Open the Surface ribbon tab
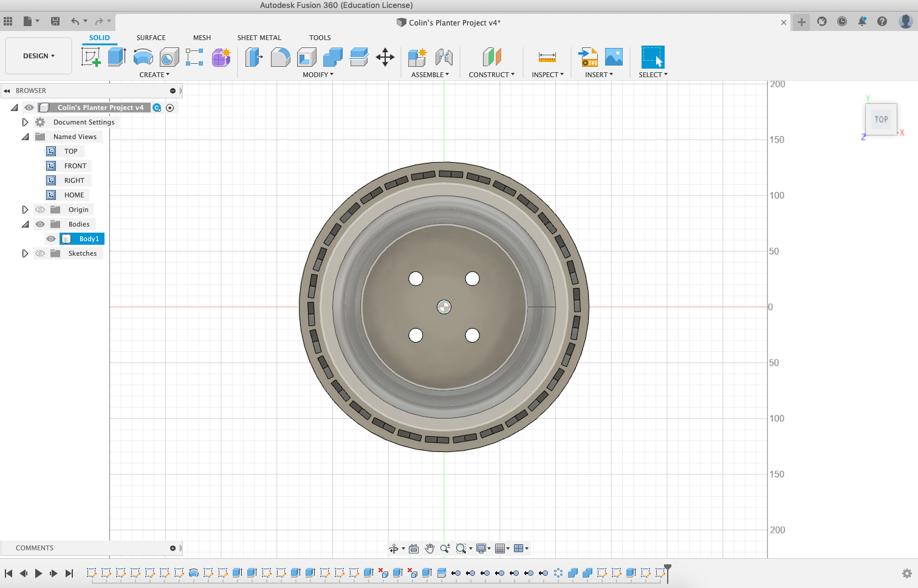The width and height of the screenshot is (918, 588). (x=151, y=38)
